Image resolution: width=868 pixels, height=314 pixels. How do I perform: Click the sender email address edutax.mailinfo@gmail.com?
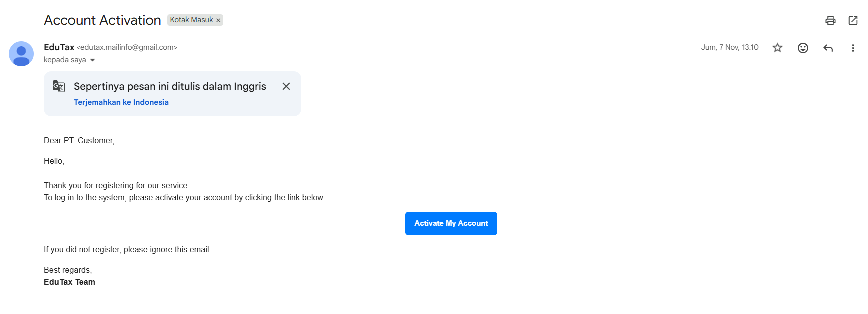click(x=127, y=47)
